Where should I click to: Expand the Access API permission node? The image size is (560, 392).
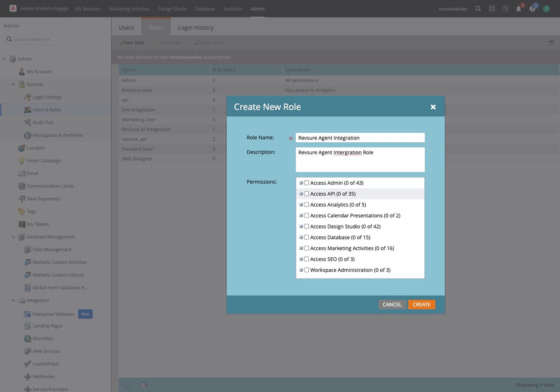pyautogui.click(x=301, y=194)
